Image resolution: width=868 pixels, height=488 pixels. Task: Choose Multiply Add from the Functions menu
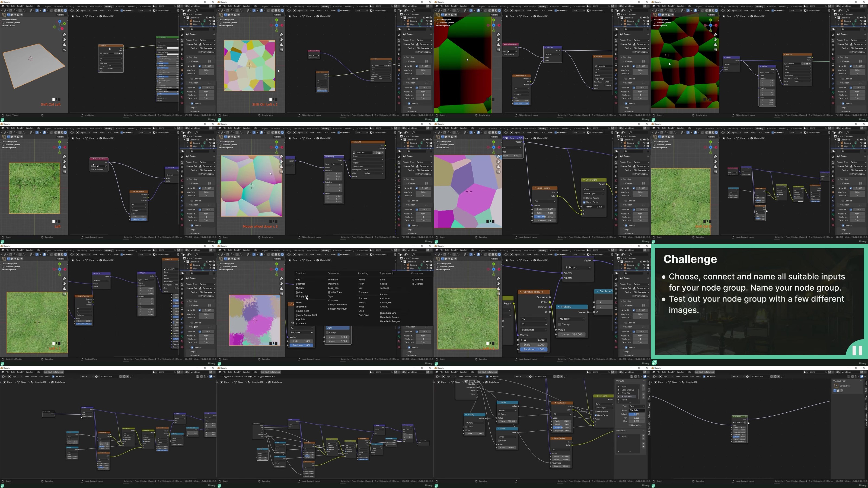coord(302,296)
